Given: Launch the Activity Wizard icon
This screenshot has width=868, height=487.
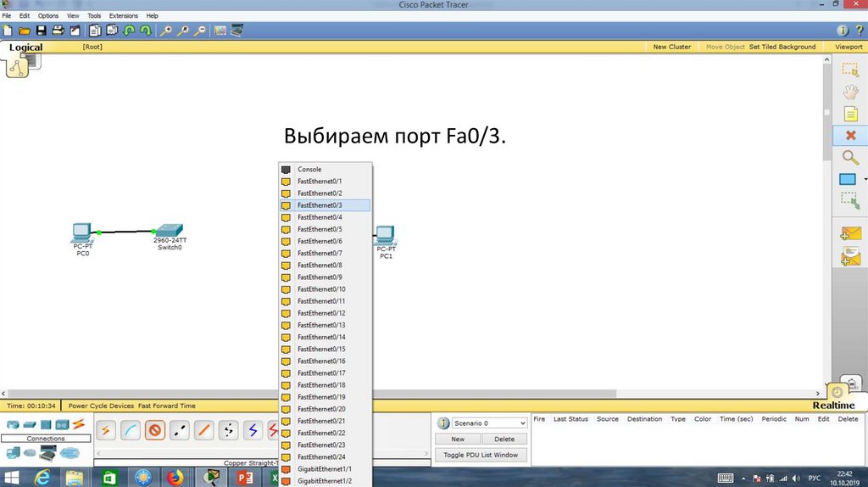Looking at the screenshot, I should tap(75, 31).
